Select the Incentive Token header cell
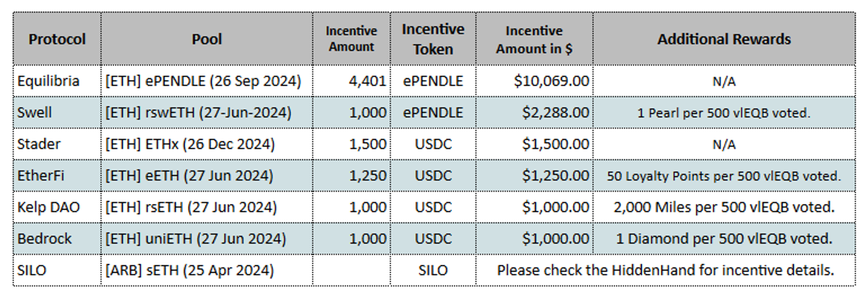 [433, 39]
